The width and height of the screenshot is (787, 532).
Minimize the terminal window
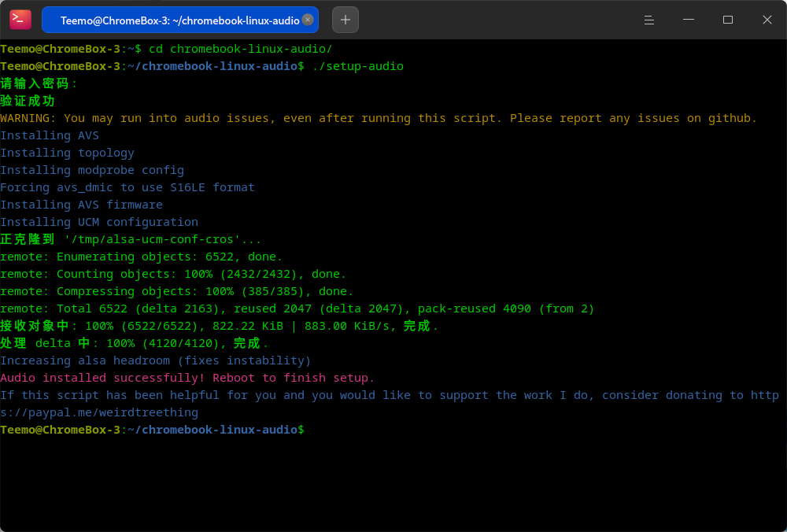(x=689, y=20)
